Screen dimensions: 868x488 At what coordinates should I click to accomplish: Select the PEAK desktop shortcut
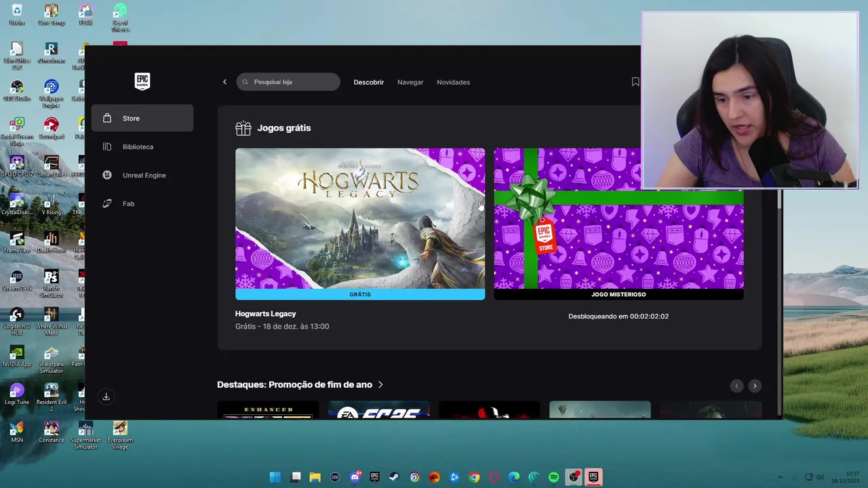coord(85,15)
